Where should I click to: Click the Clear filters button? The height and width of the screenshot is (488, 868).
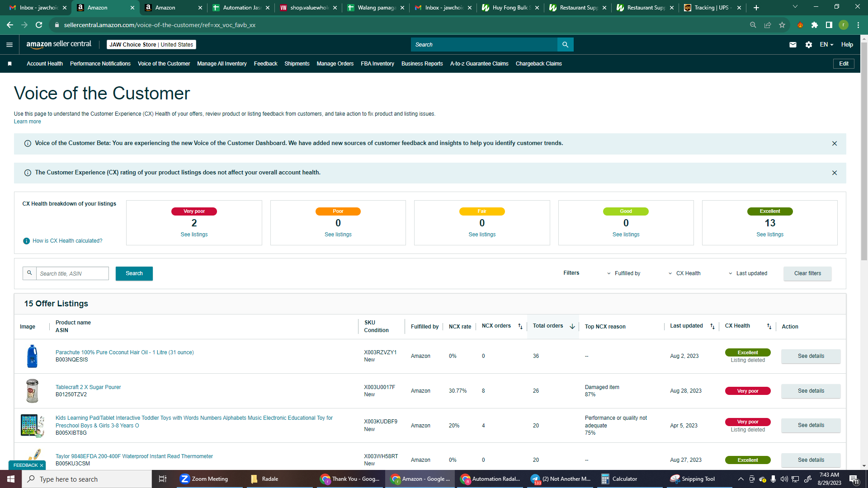(x=807, y=273)
